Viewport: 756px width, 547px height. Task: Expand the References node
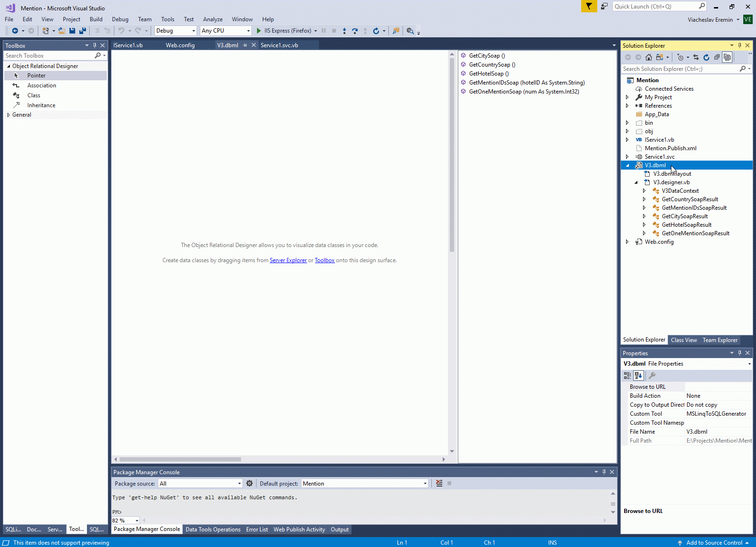627,106
